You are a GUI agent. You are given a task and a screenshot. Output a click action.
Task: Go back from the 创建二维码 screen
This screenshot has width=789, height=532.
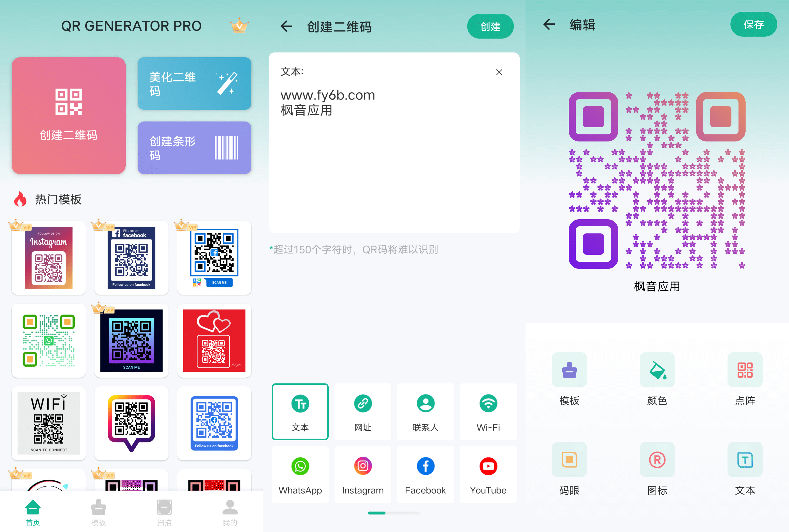point(286,26)
